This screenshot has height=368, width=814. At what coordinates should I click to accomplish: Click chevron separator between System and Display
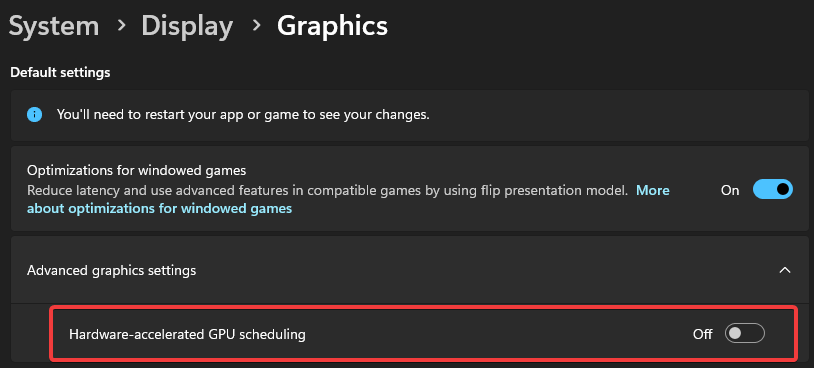coord(121,26)
